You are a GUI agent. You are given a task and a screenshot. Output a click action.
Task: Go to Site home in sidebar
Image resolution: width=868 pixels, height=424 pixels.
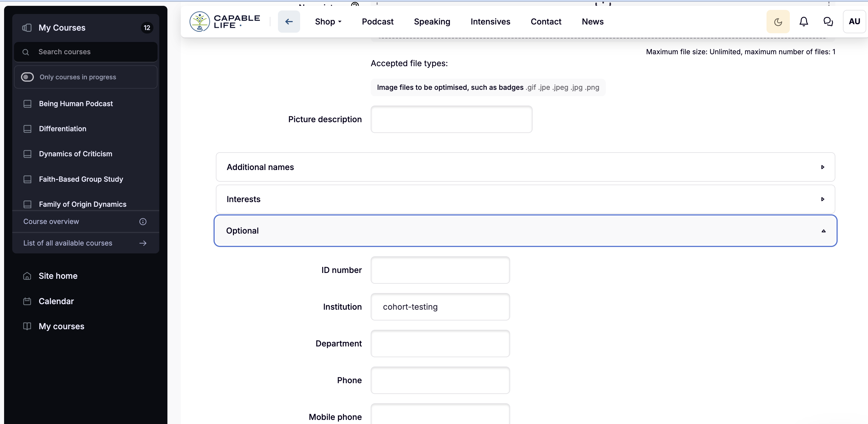[58, 276]
